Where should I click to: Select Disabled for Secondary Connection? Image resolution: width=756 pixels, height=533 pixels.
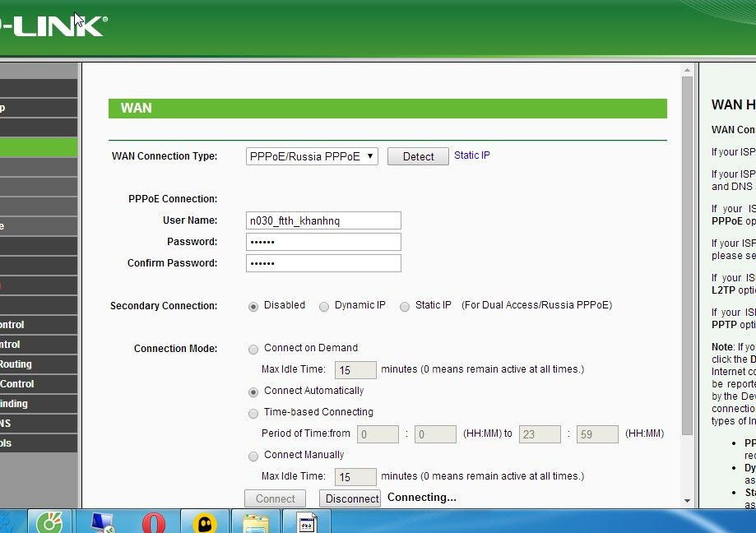click(x=253, y=307)
